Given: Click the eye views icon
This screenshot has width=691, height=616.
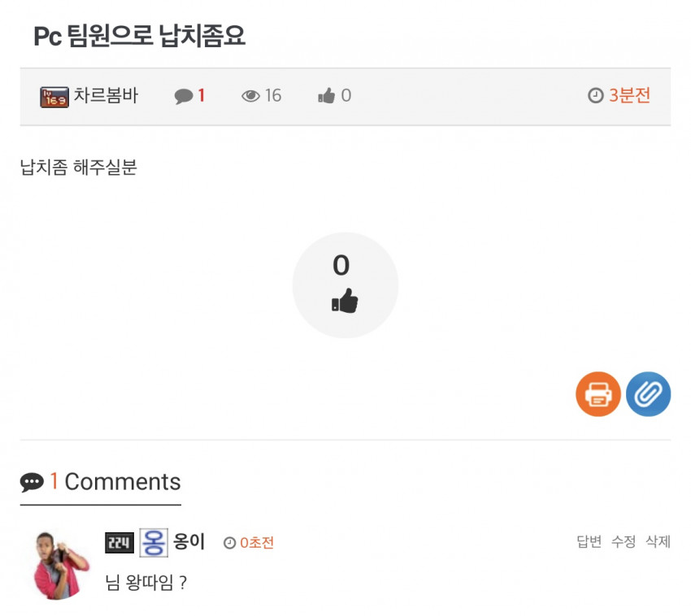Looking at the screenshot, I should pos(250,96).
